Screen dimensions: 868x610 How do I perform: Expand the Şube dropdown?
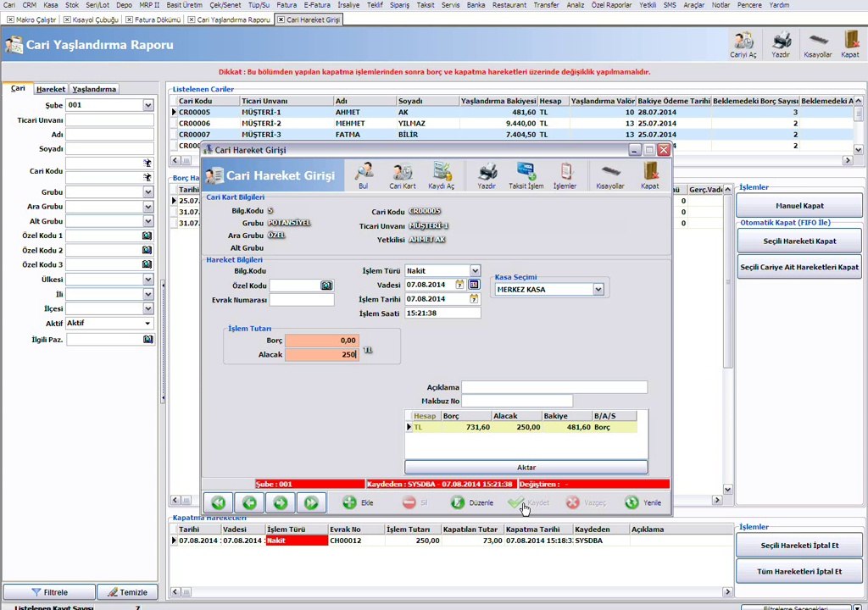click(147, 105)
